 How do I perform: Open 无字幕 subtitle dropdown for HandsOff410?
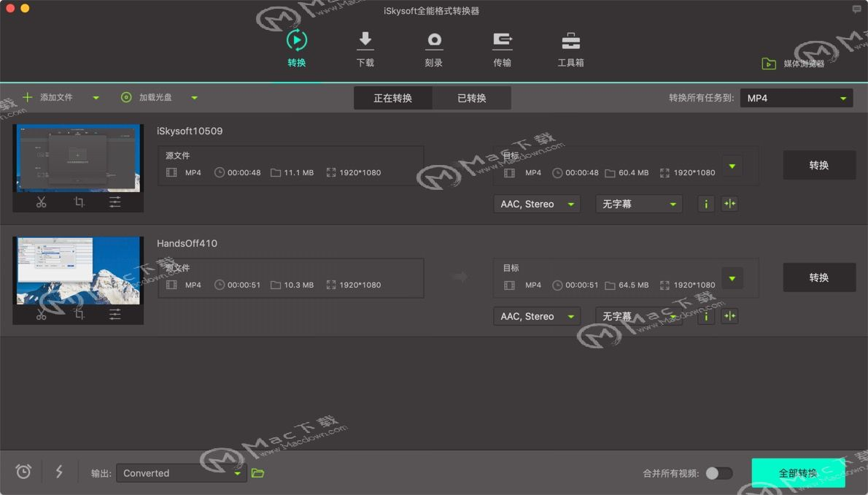[639, 316]
